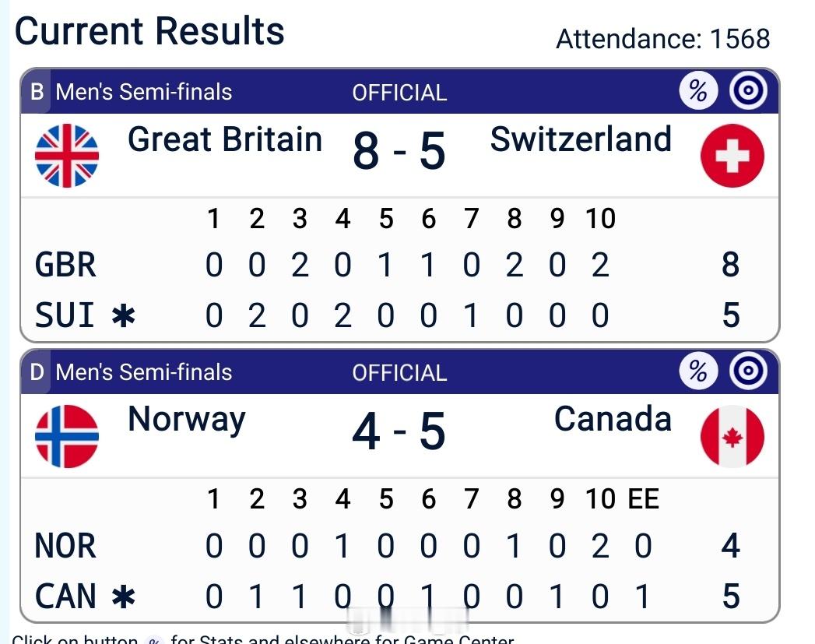The height and width of the screenshot is (644, 815).
Task: Click the Norway flag icon
Action: tap(67, 436)
